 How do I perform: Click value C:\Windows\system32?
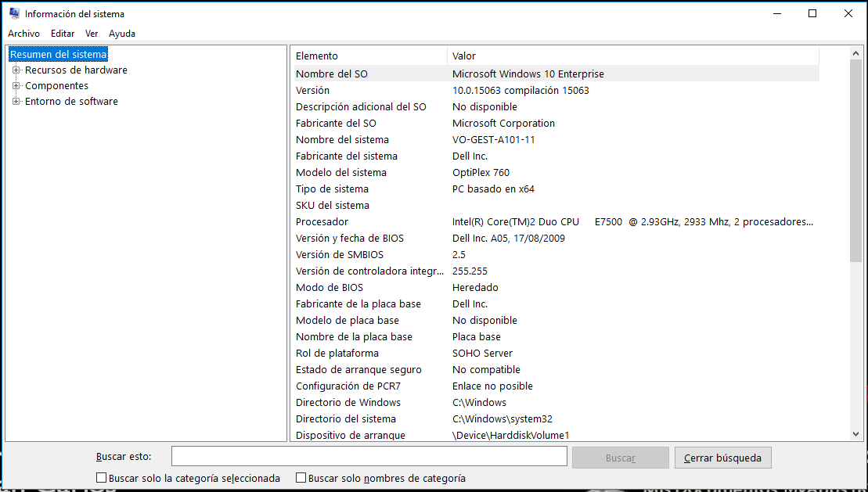point(502,419)
